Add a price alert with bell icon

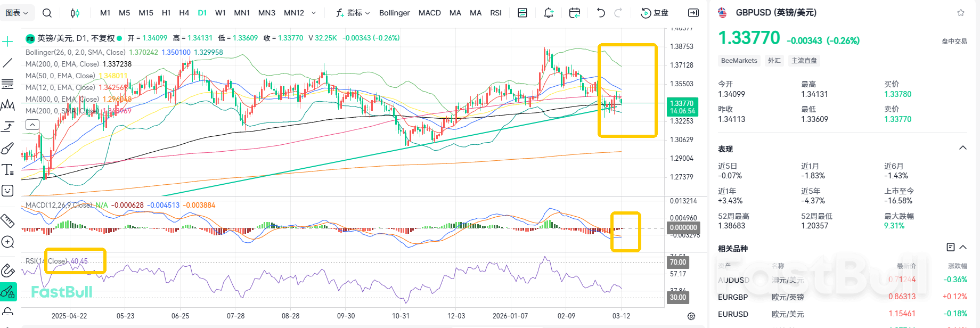pyautogui.click(x=549, y=13)
